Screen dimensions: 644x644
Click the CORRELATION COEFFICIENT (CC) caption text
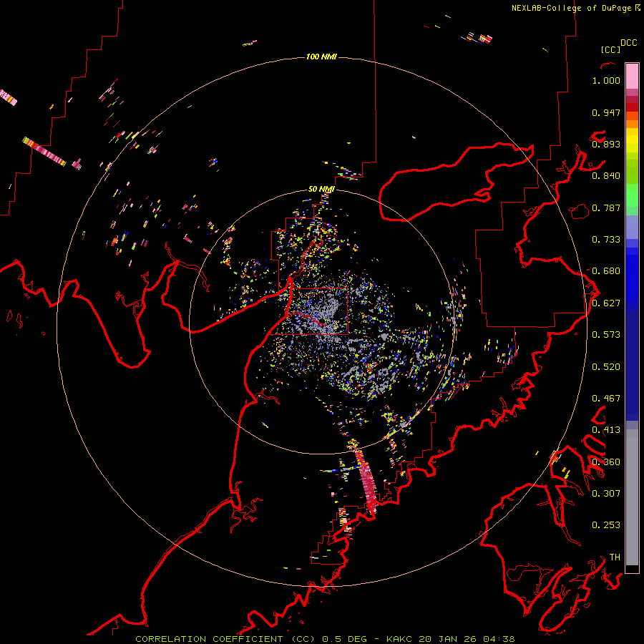[x=225, y=639]
